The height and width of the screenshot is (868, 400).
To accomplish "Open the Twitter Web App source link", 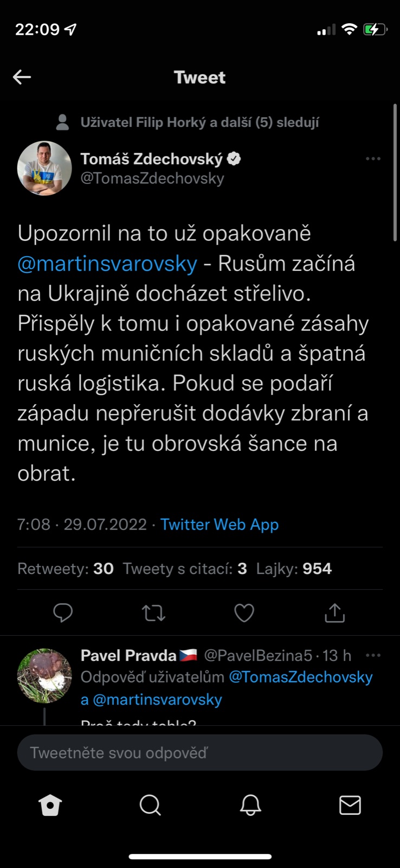I will pos(220,525).
